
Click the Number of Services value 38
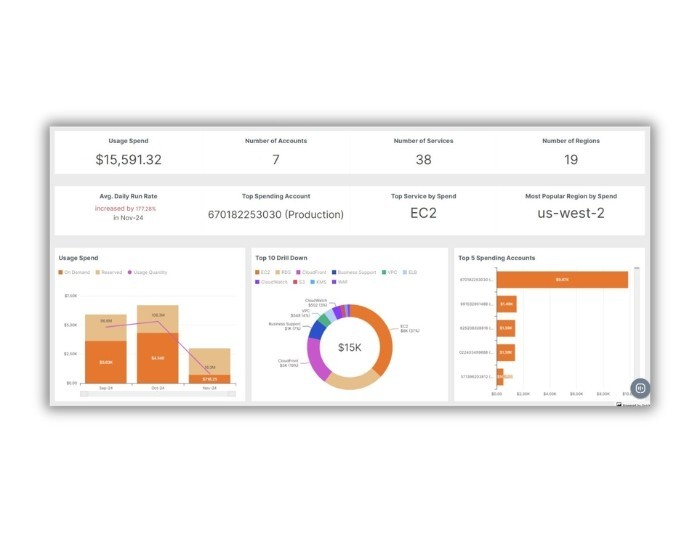point(423,159)
